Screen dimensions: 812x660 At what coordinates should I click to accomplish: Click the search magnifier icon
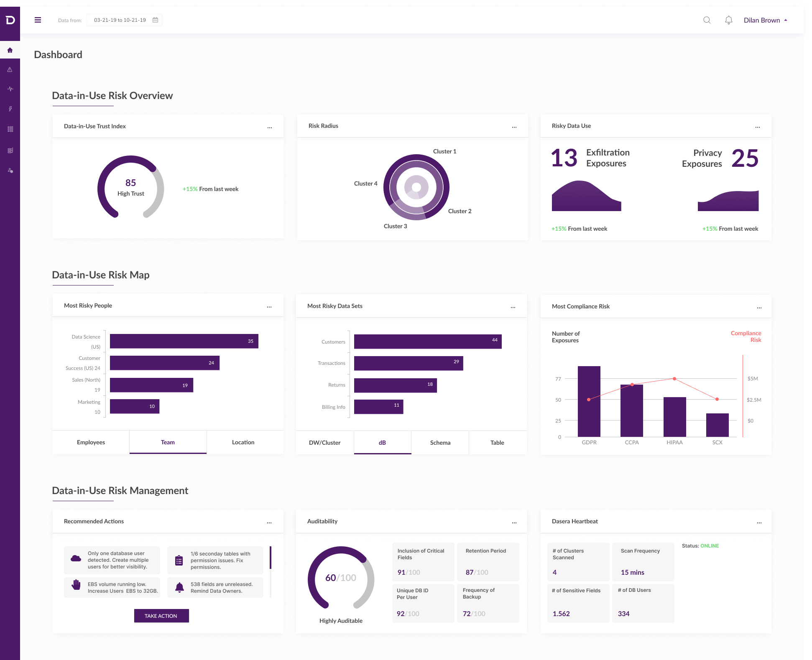pyautogui.click(x=707, y=20)
